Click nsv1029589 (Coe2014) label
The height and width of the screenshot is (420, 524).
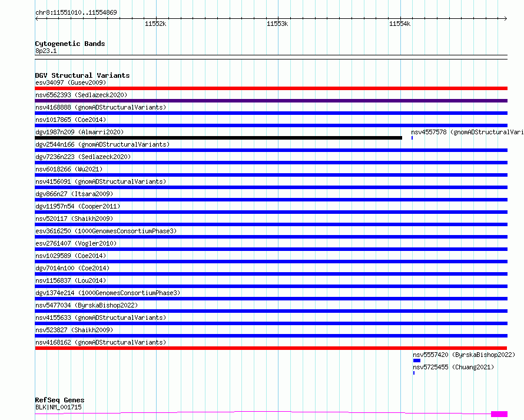(71, 256)
